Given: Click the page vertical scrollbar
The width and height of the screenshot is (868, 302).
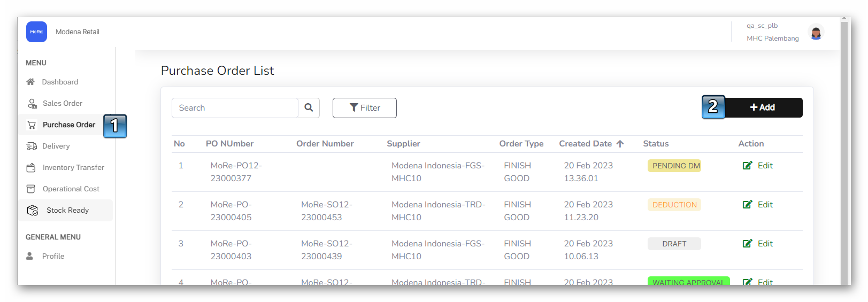Looking at the screenshot, I should pos(844,150).
